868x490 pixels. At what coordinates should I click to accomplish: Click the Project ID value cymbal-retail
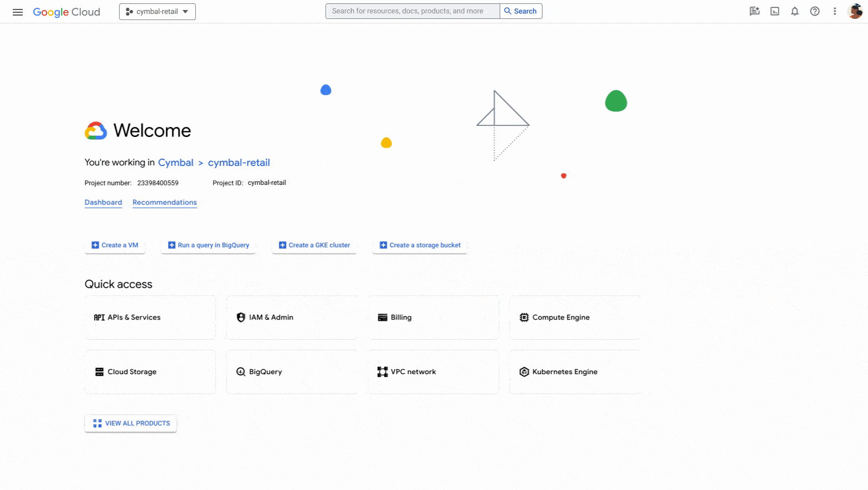(x=267, y=183)
